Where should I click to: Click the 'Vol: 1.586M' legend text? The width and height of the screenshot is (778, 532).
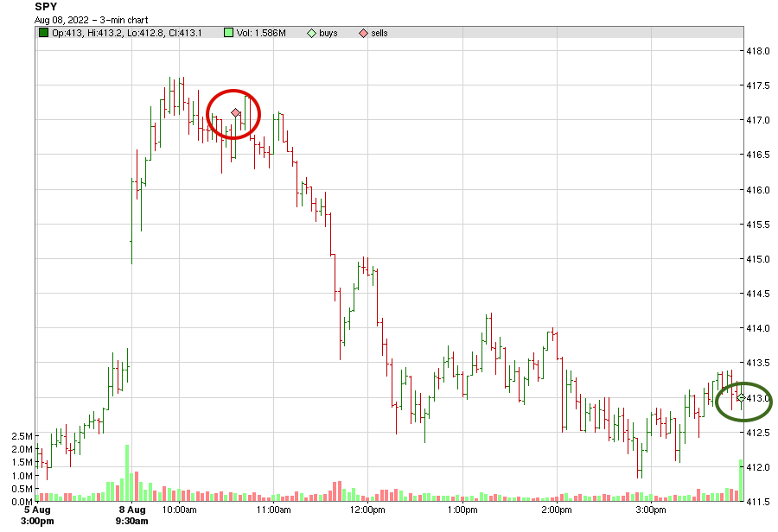point(261,33)
